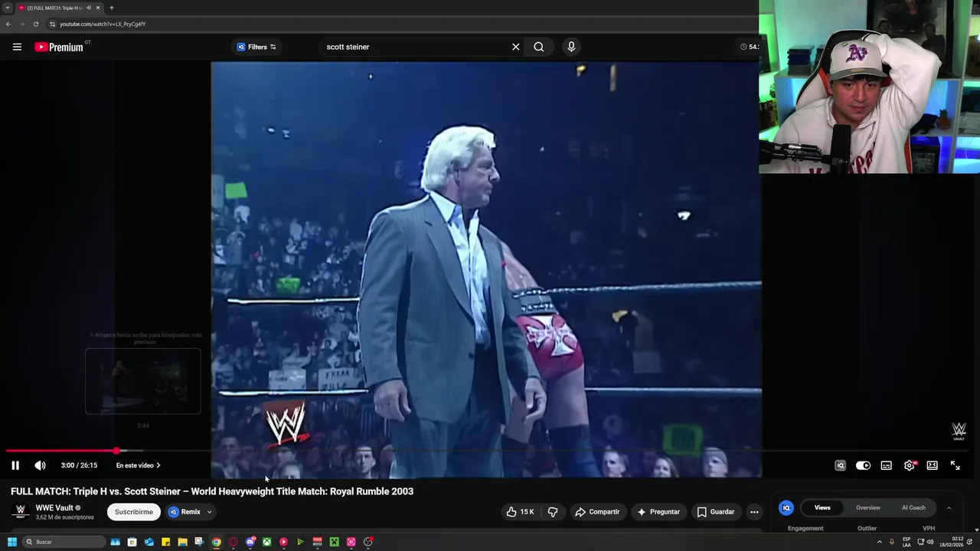Expand dropdown arrow next to Remix
Image resolution: width=980 pixels, height=551 pixels.
(x=209, y=512)
